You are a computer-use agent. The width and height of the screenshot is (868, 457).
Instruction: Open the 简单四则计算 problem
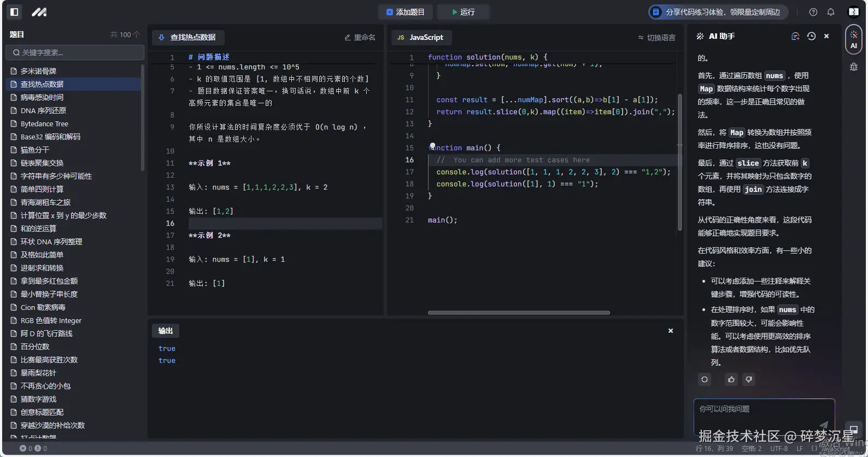coord(73,189)
